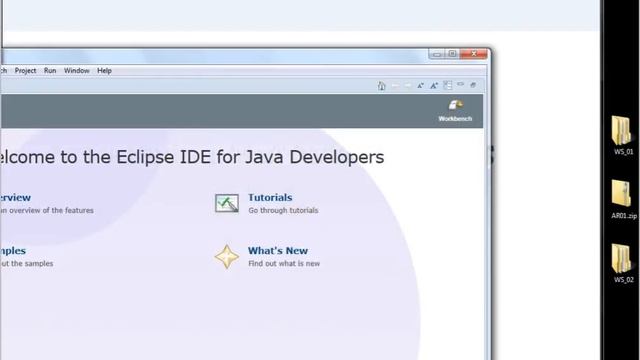640x360 pixels.
Task: Open the Tutorials link
Action: point(270,198)
